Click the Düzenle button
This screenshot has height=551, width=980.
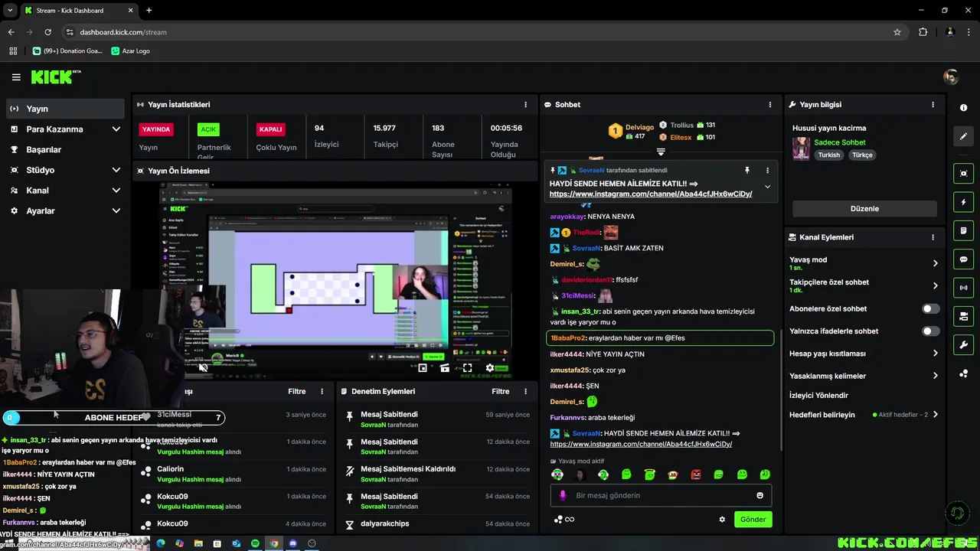pos(864,209)
